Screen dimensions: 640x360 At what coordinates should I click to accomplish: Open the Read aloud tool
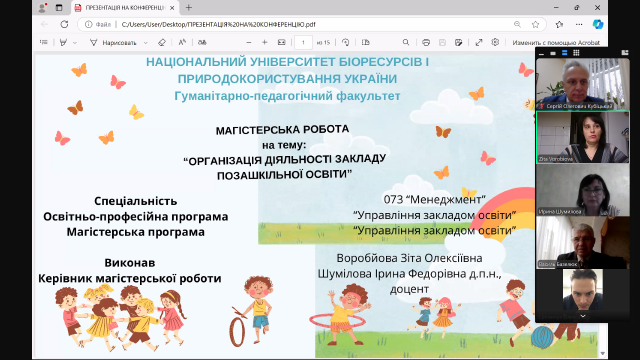pyautogui.click(x=182, y=42)
